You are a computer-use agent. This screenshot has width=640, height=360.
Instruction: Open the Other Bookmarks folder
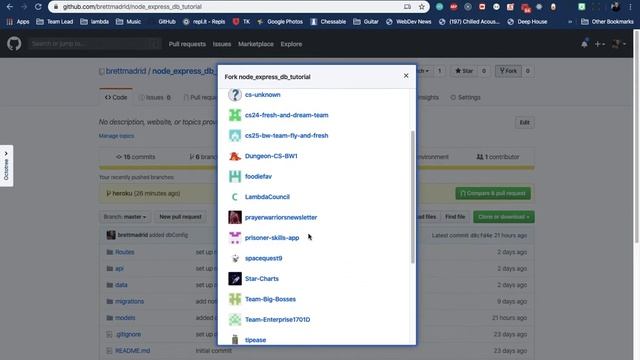[x=607, y=22]
